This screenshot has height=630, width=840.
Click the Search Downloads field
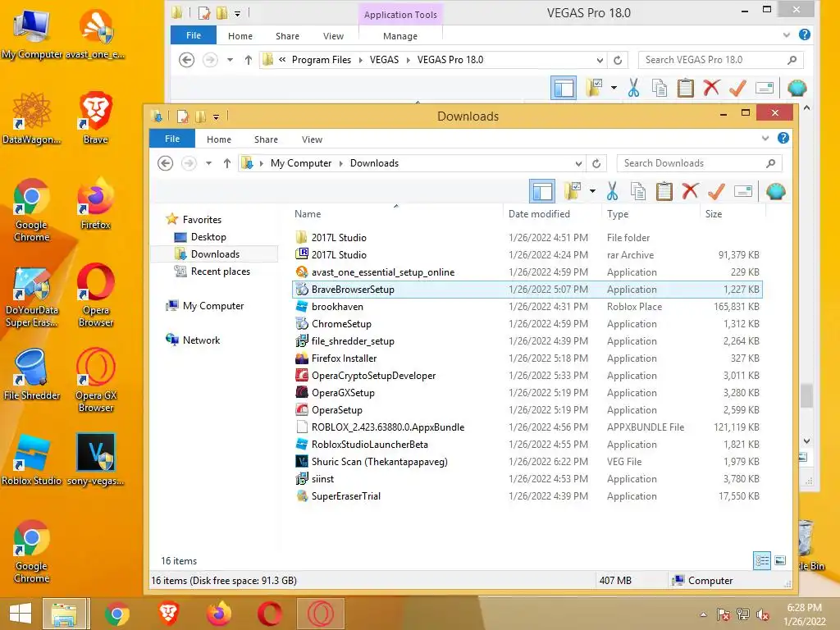699,163
